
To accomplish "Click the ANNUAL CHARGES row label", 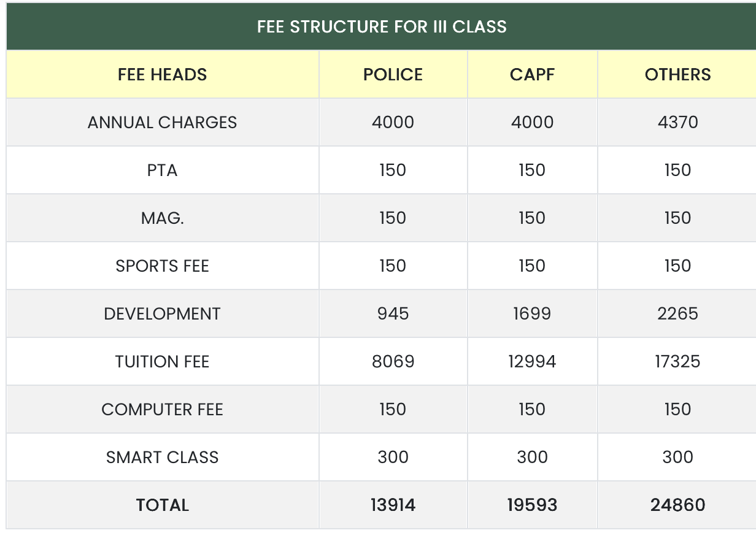I will (x=163, y=123).
